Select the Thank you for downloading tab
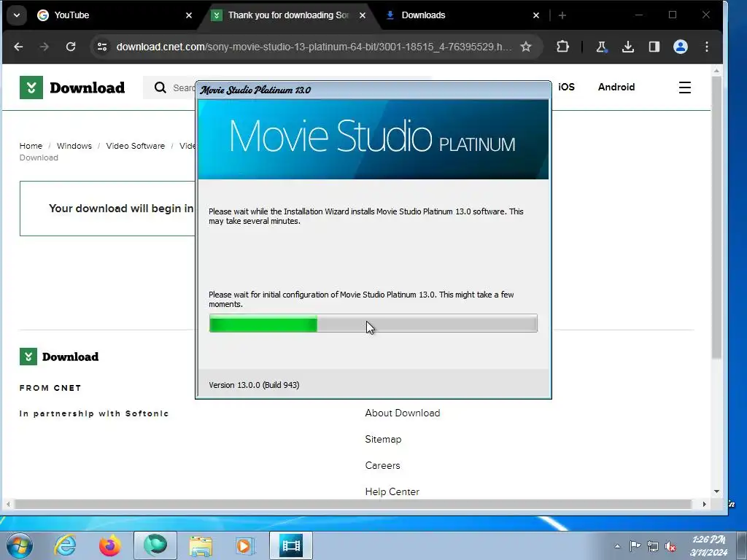This screenshot has height=560, width=747. 288,15
